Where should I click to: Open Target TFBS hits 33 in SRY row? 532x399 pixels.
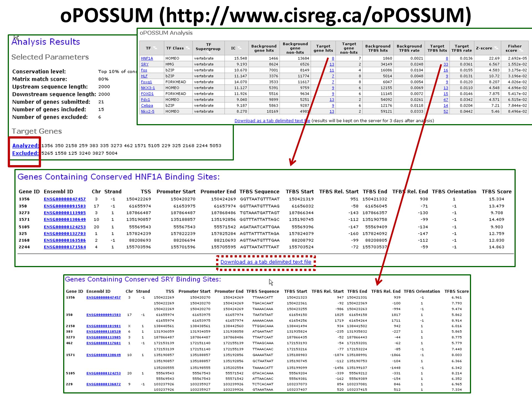446,64
